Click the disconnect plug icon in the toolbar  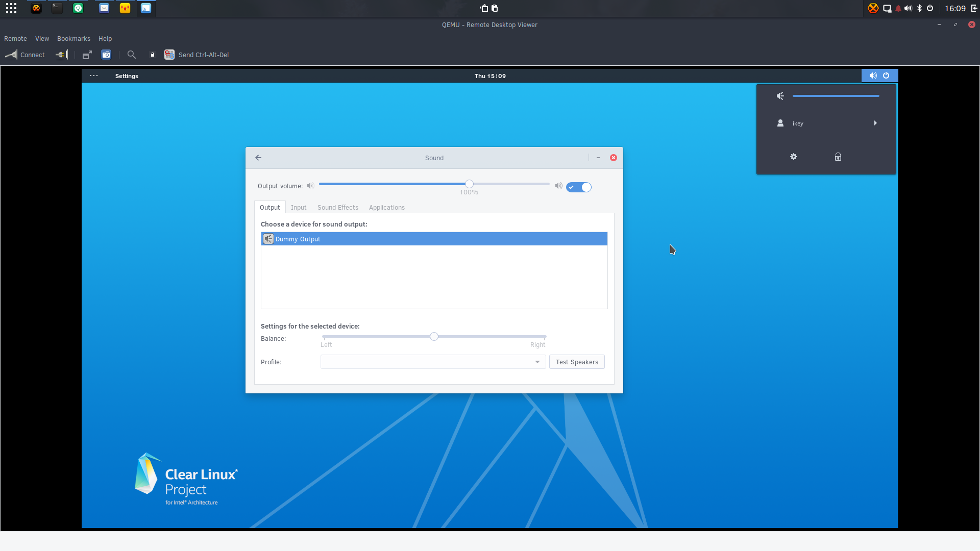[62, 55]
